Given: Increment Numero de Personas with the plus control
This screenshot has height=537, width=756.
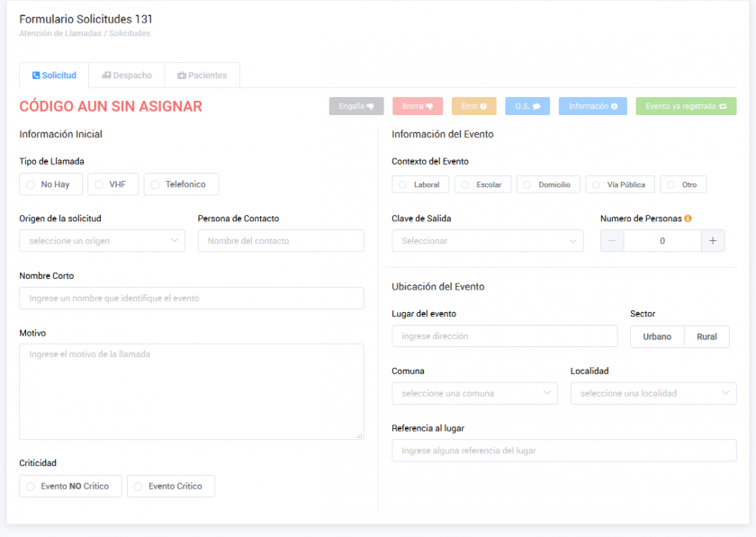Looking at the screenshot, I should (713, 240).
